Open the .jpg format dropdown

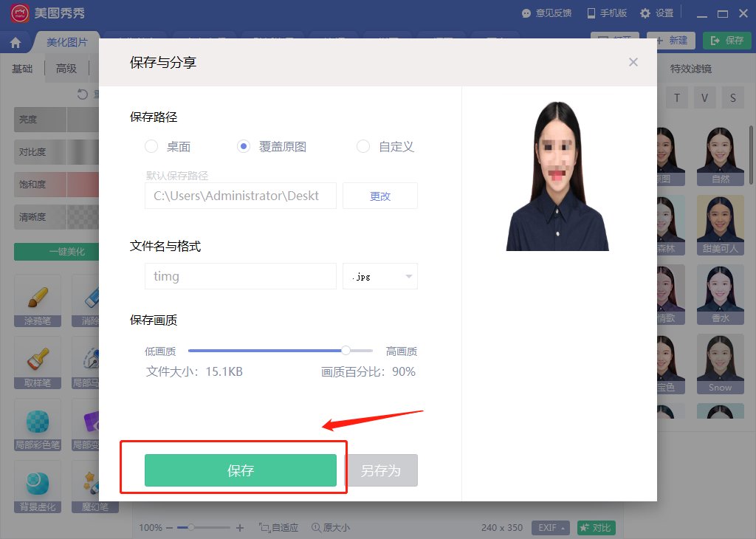pos(379,275)
